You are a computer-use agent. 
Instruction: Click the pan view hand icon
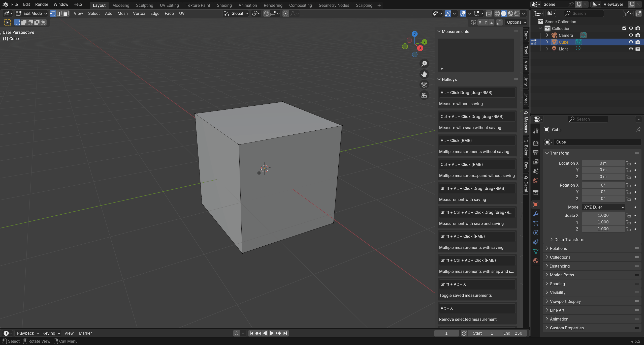[x=424, y=74]
